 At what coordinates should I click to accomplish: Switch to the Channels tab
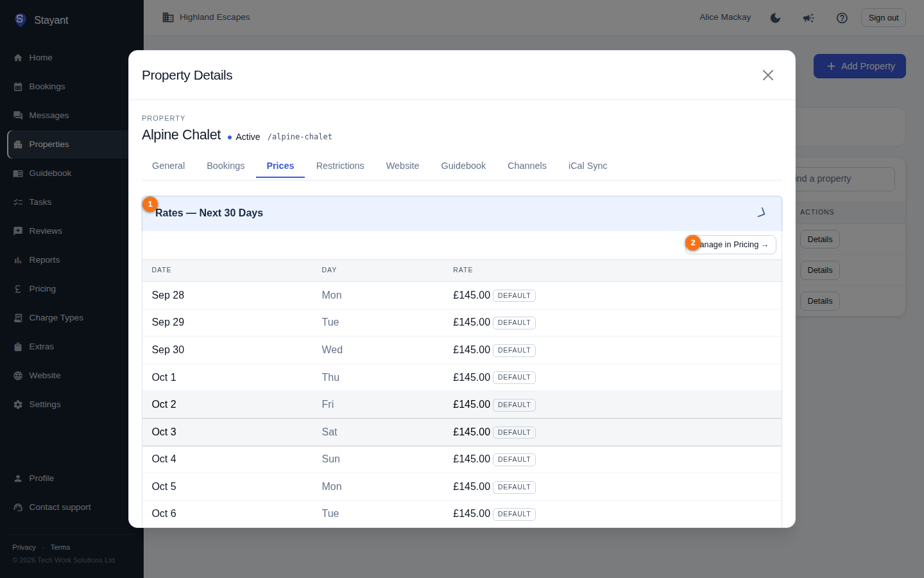coord(527,166)
